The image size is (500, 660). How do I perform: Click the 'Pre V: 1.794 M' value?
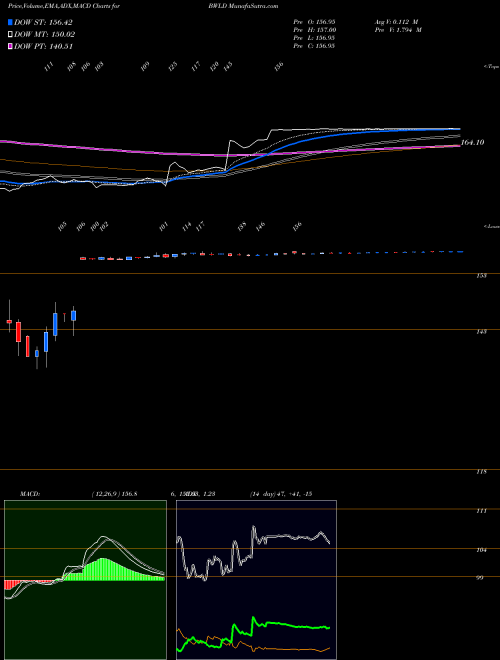tap(398, 30)
